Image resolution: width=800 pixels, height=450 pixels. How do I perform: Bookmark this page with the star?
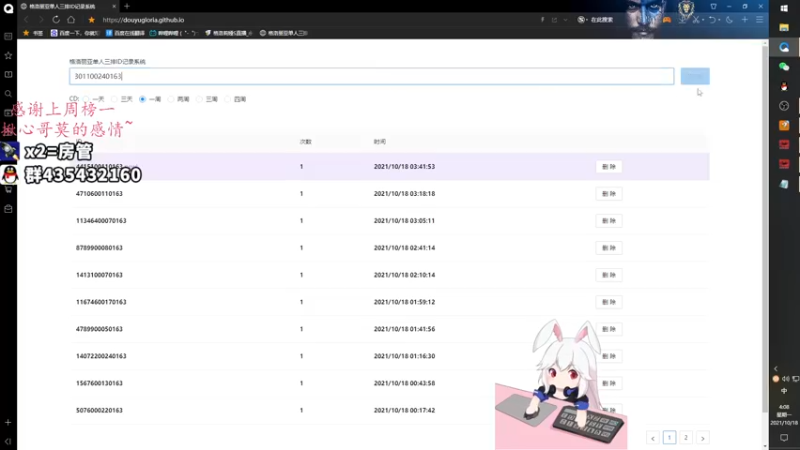tap(91, 20)
